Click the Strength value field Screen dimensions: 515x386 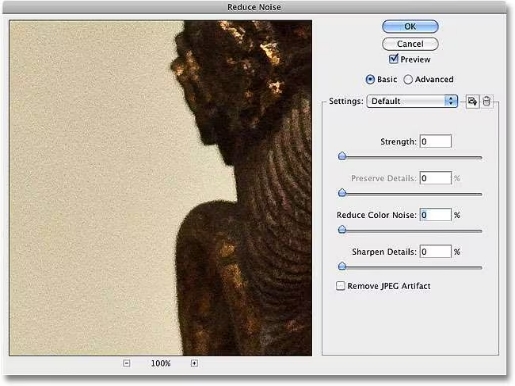(436, 141)
